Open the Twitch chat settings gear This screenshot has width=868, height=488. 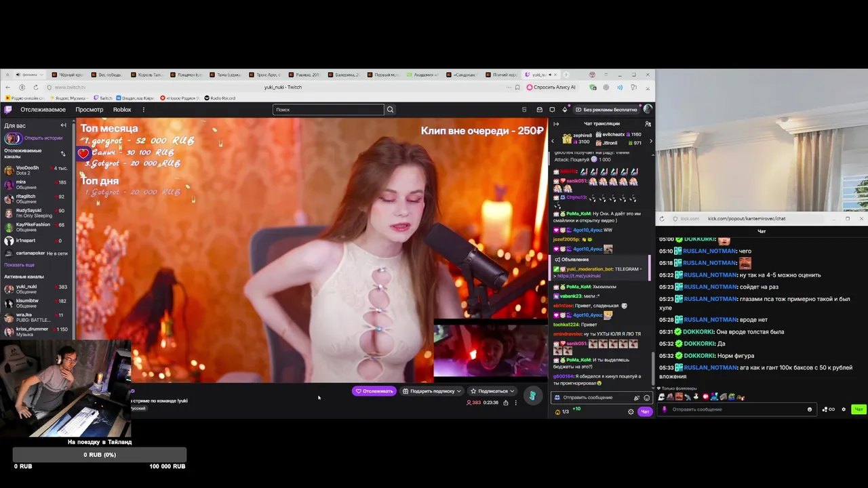(x=631, y=411)
